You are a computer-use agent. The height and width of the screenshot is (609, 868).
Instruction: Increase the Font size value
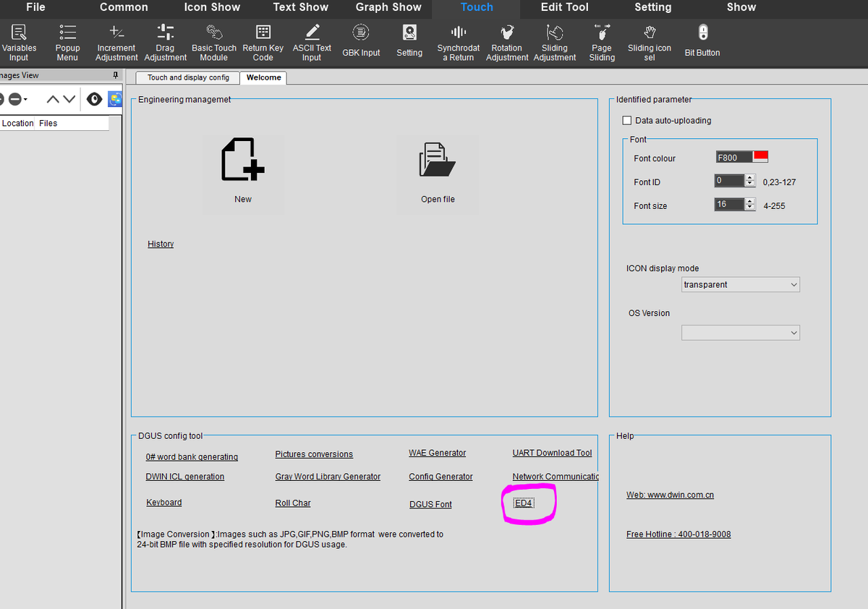tap(750, 201)
